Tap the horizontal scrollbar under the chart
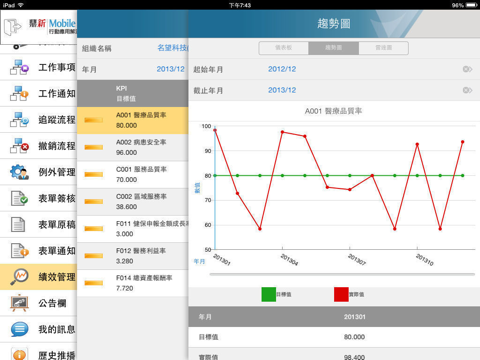This screenshot has height=360, width=480. [x=342, y=274]
